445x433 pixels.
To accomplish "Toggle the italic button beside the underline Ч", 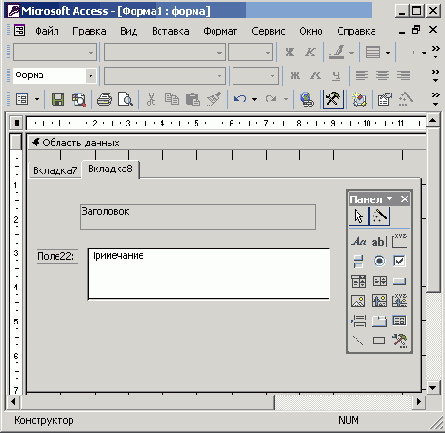I will pos(315,76).
